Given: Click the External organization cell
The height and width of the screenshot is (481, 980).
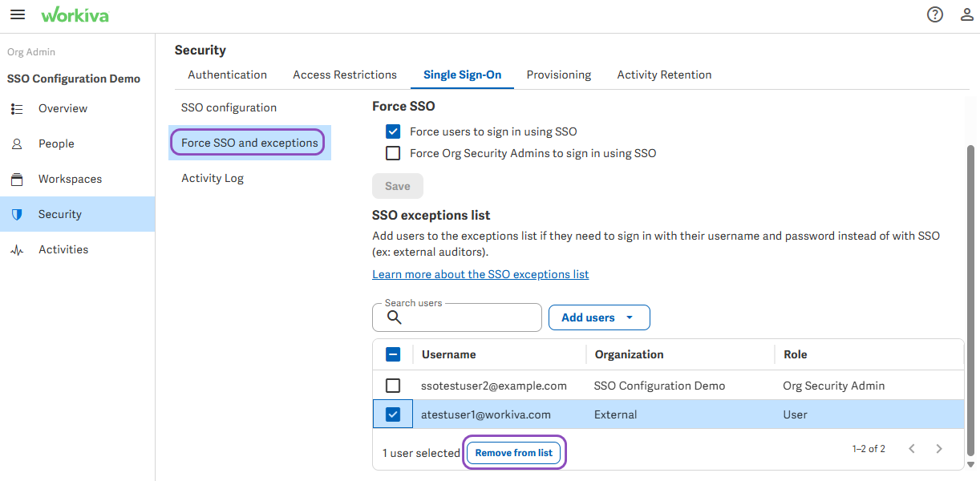Looking at the screenshot, I should pos(616,414).
